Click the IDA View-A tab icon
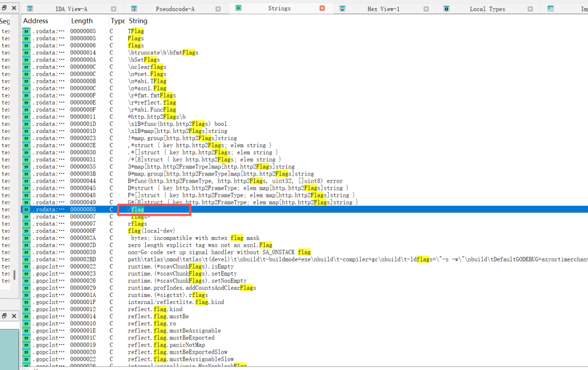 coord(29,9)
